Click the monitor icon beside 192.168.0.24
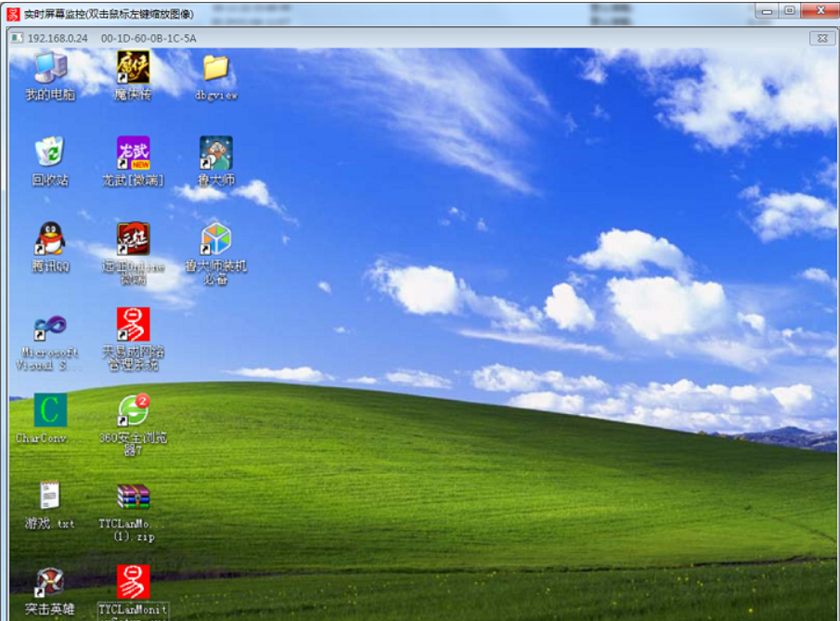This screenshot has width=840, height=621. 17,38
